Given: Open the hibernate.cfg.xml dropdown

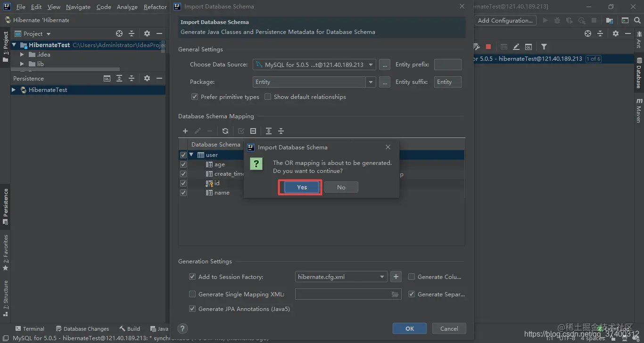Looking at the screenshot, I should click(382, 277).
